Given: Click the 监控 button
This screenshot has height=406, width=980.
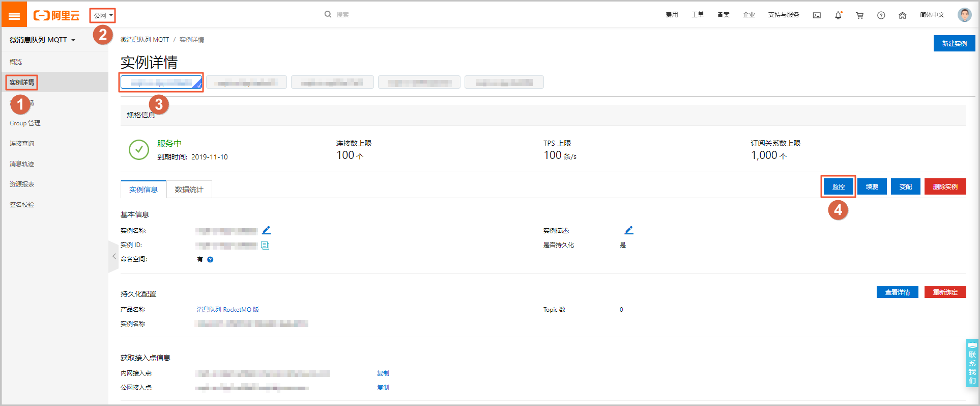Looking at the screenshot, I should point(838,186).
